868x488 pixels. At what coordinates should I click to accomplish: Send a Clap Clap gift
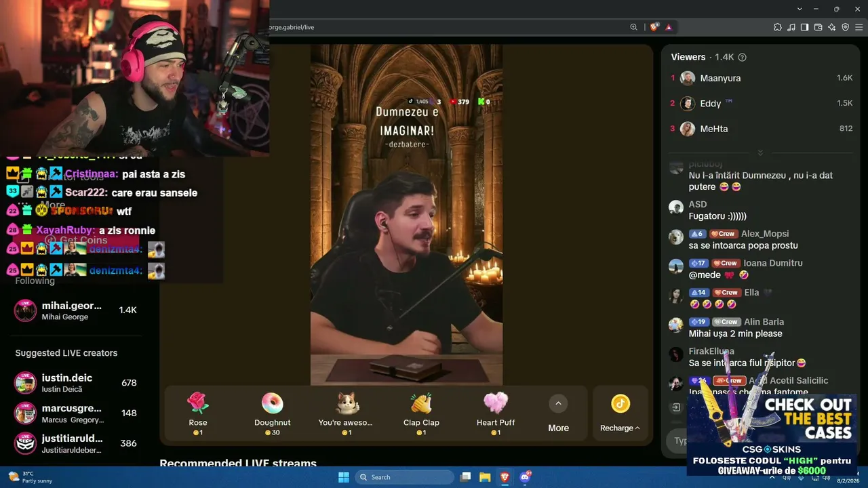pyautogui.click(x=421, y=413)
